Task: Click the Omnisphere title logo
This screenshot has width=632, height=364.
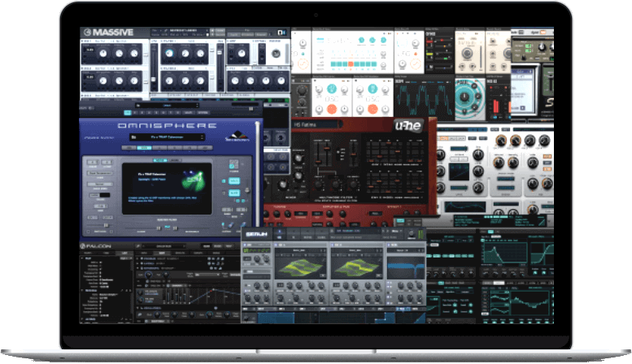Action: click(x=168, y=126)
